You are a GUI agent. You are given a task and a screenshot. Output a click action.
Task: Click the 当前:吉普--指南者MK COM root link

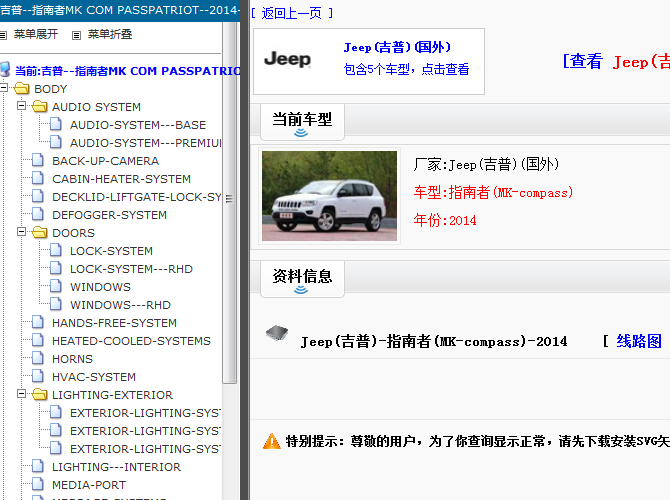[x=128, y=71]
